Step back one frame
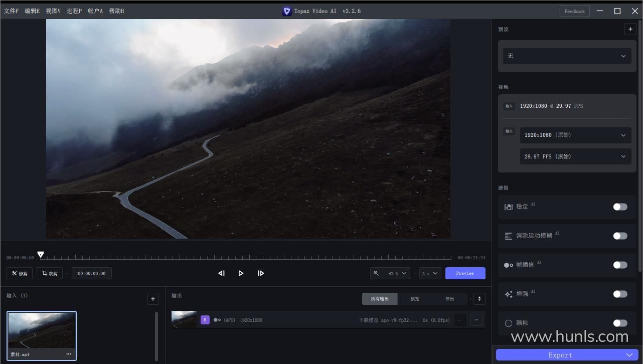Viewport: 643px width, 364px height. [x=221, y=273]
